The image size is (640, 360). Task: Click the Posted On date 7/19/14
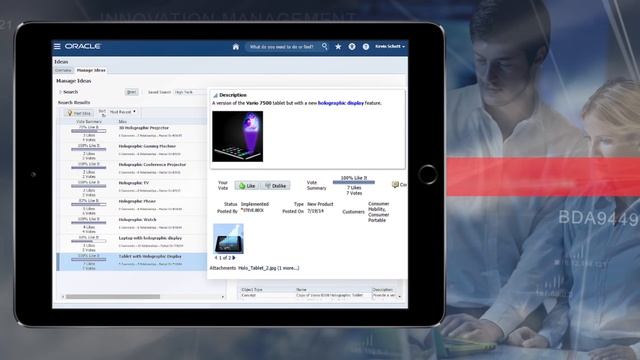coord(316,211)
